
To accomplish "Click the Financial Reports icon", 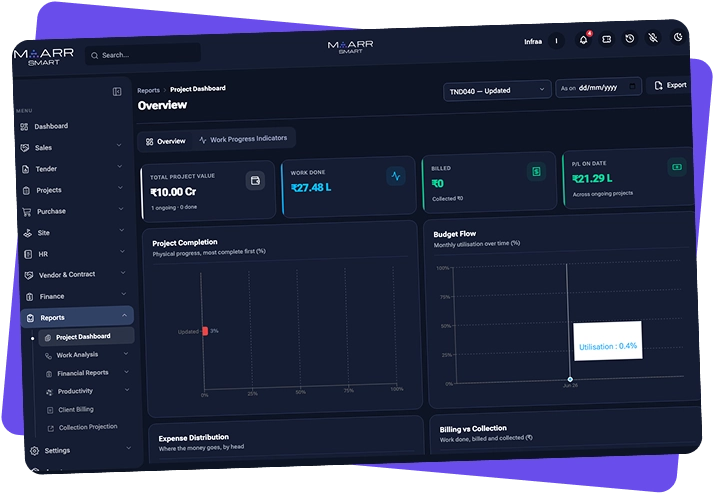I will click(x=49, y=374).
